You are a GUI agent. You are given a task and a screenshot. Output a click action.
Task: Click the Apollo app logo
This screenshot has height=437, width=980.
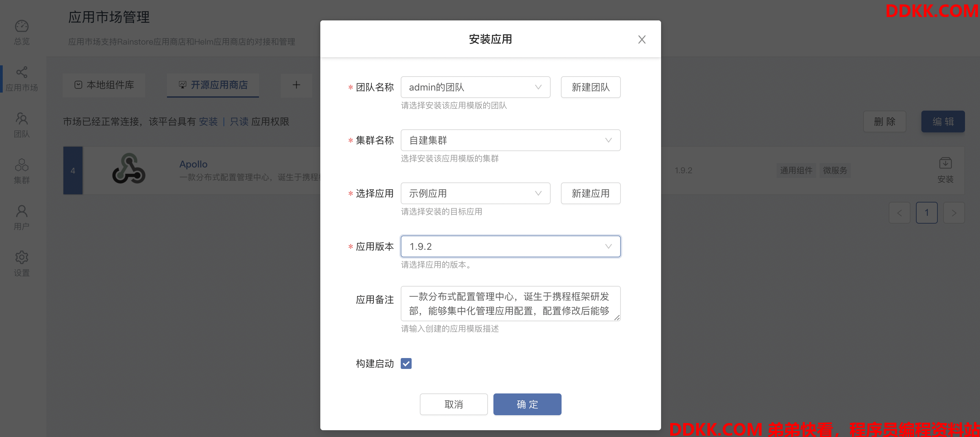click(x=129, y=169)
